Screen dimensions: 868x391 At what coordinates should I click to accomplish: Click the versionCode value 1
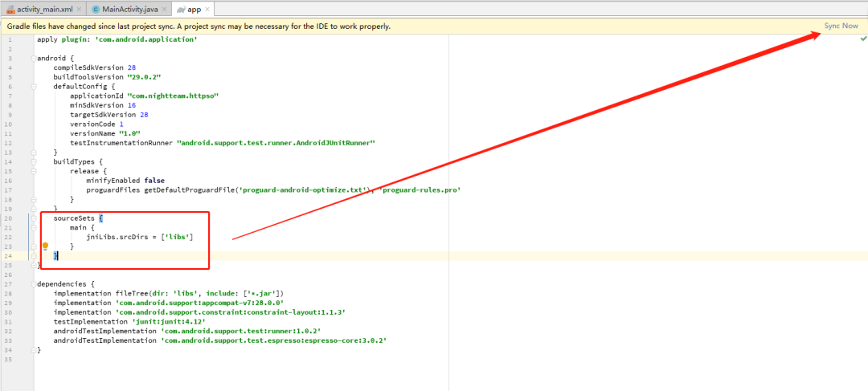tap(121, 124)
